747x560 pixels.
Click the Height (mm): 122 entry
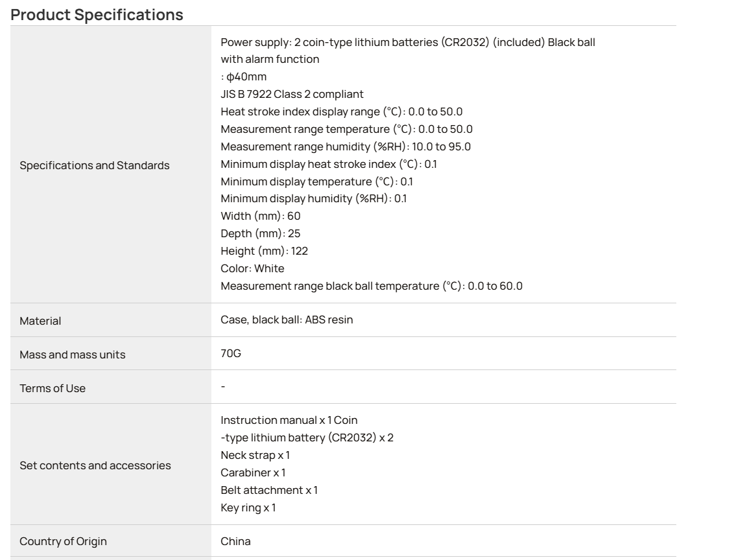click(265, 251)
